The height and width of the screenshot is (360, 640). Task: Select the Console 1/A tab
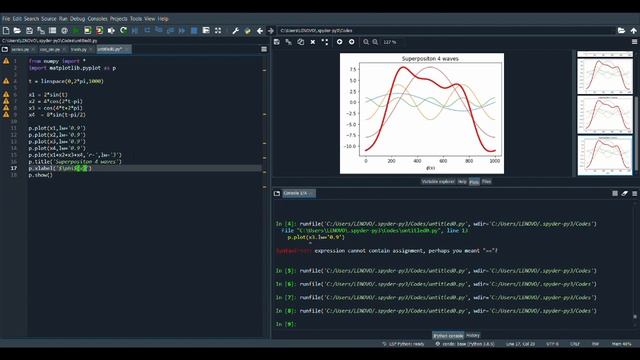298,193
